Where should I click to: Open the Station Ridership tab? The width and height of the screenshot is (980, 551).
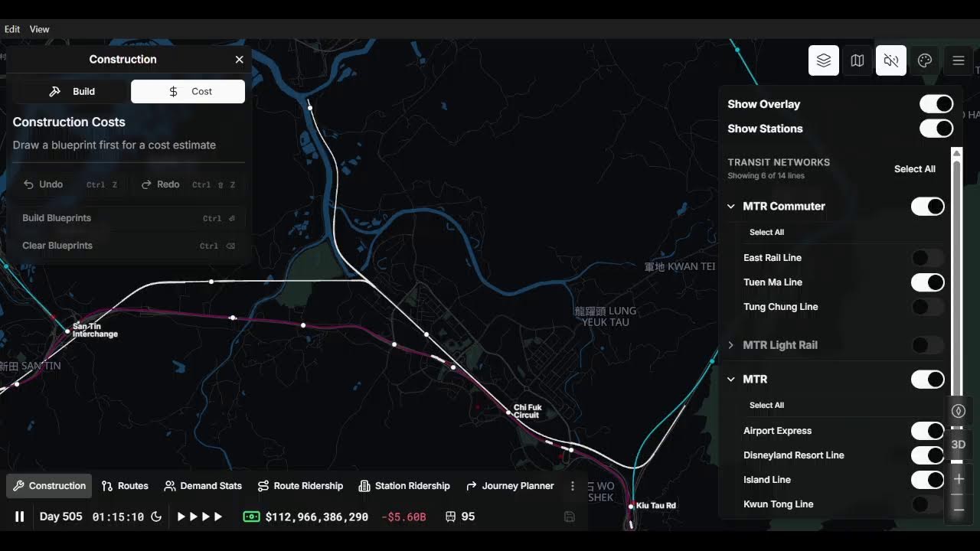pos(404,486)
